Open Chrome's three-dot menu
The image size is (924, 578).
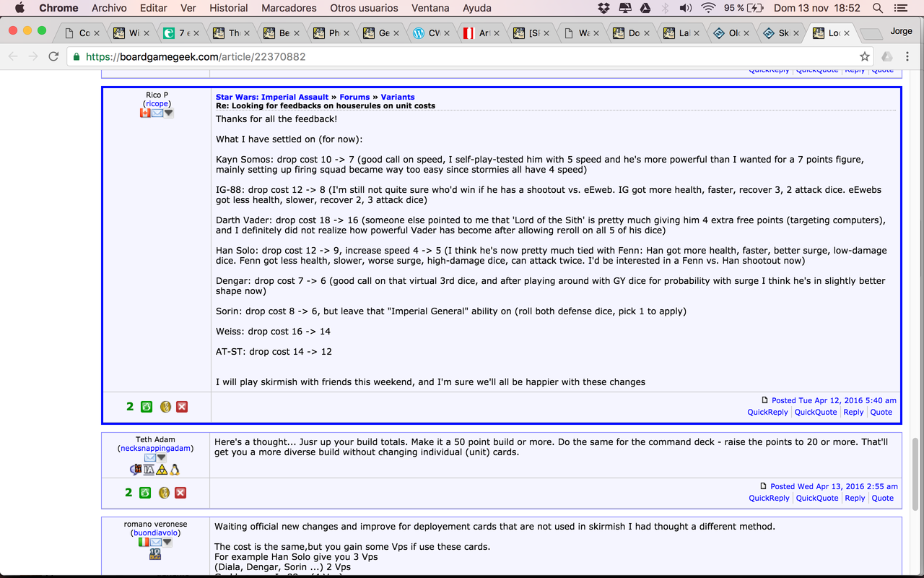pos(908,56)
